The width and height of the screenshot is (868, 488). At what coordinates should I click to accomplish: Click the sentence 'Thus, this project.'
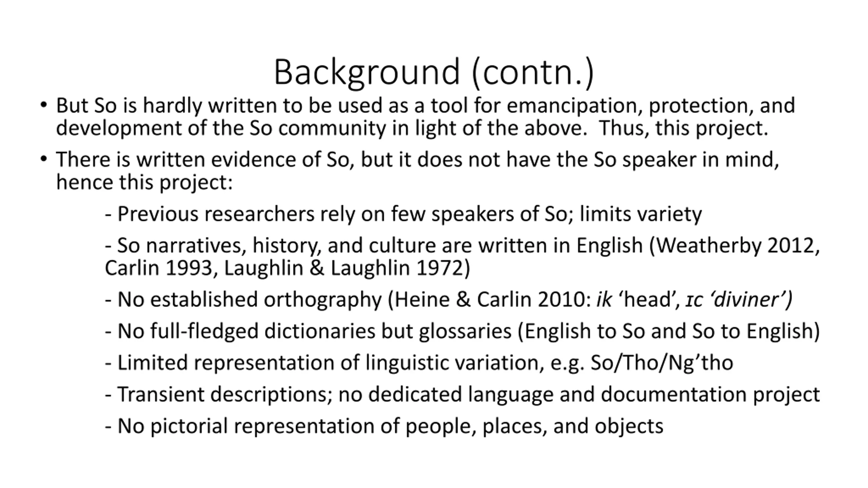[683, 128]
